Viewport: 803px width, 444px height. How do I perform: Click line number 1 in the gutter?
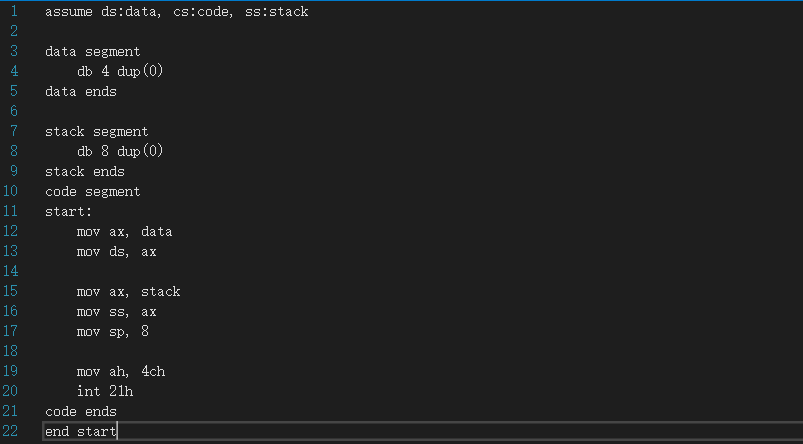click(x=14, y=12)
